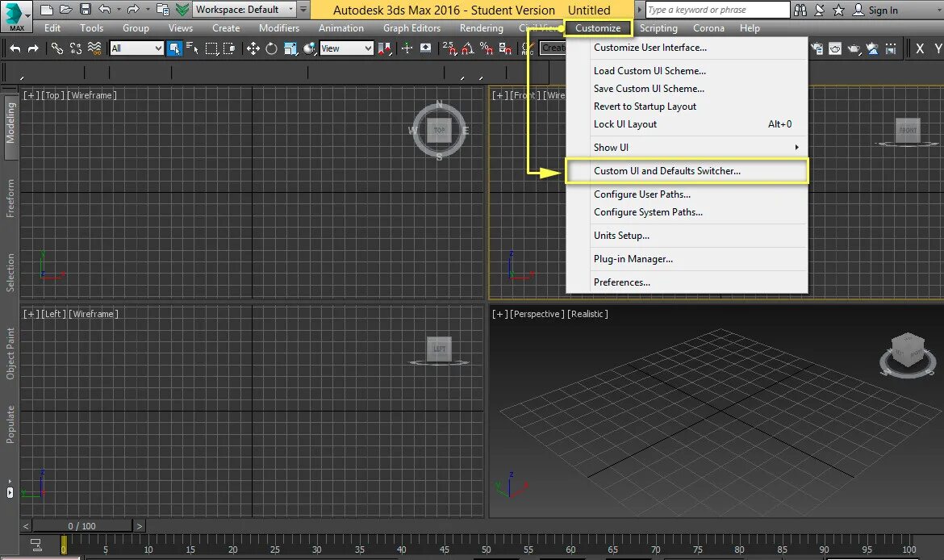
Task: Toggle Percent Snap button
Action: click(x=487, y=48)
